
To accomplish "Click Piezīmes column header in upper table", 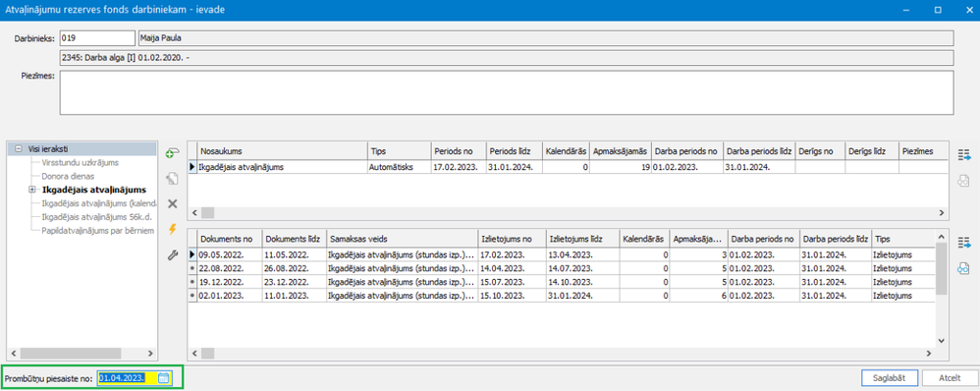I will pos(922,151).
